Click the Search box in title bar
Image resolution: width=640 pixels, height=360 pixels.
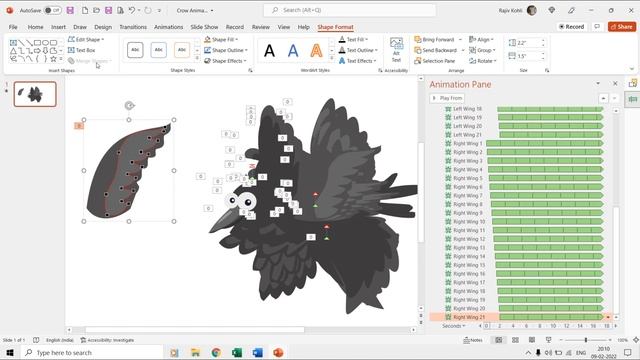349,10
